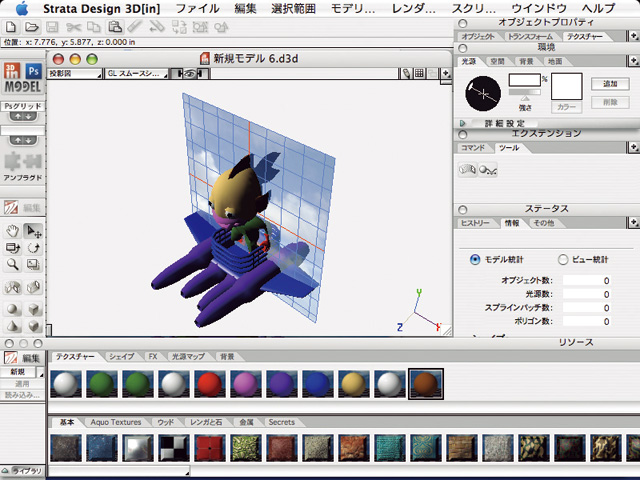Click the Cut scissors toolbar icon
The image size is (640, 480).
[x=73, y=27]
